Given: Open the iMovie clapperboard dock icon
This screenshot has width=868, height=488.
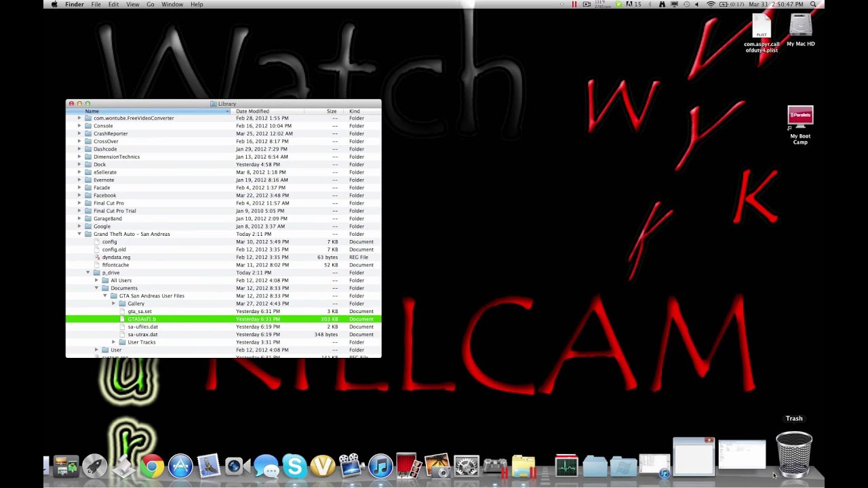Looking at the screenshot, I should click(351, 466).
